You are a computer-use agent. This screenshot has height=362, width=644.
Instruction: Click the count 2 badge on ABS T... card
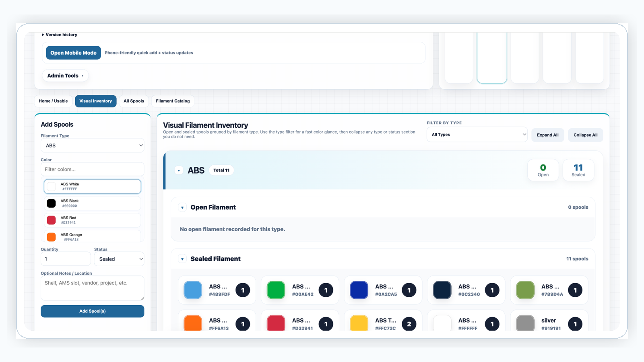[409, 324]
